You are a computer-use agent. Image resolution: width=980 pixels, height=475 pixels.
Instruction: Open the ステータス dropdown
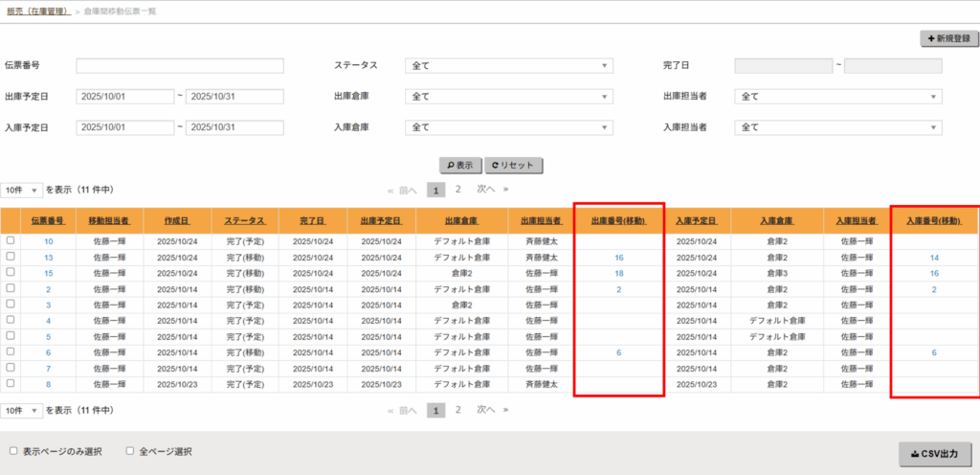point(509,66)
